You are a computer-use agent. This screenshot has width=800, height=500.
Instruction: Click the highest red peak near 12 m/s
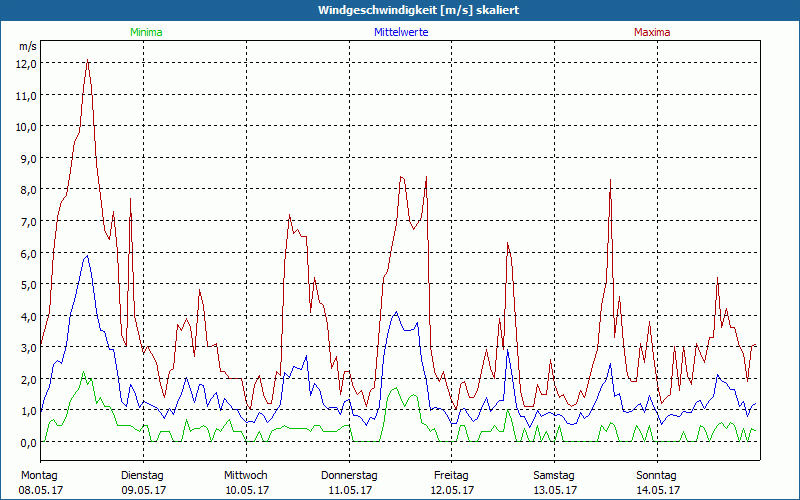88,61
